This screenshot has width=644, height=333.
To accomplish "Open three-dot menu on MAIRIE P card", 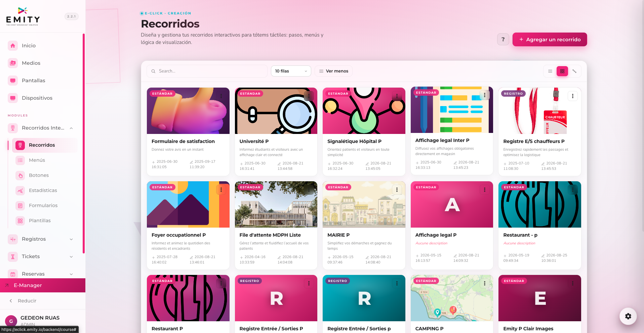I will tap(397, 190).
